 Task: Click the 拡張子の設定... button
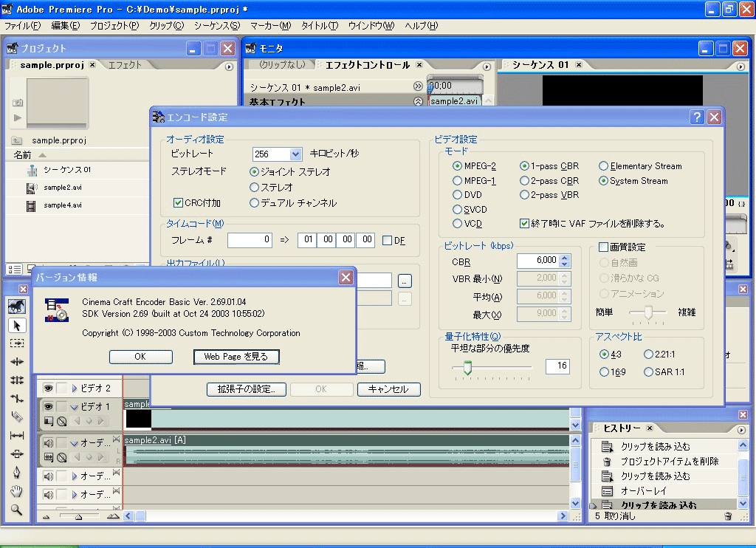tap(247, 389)
